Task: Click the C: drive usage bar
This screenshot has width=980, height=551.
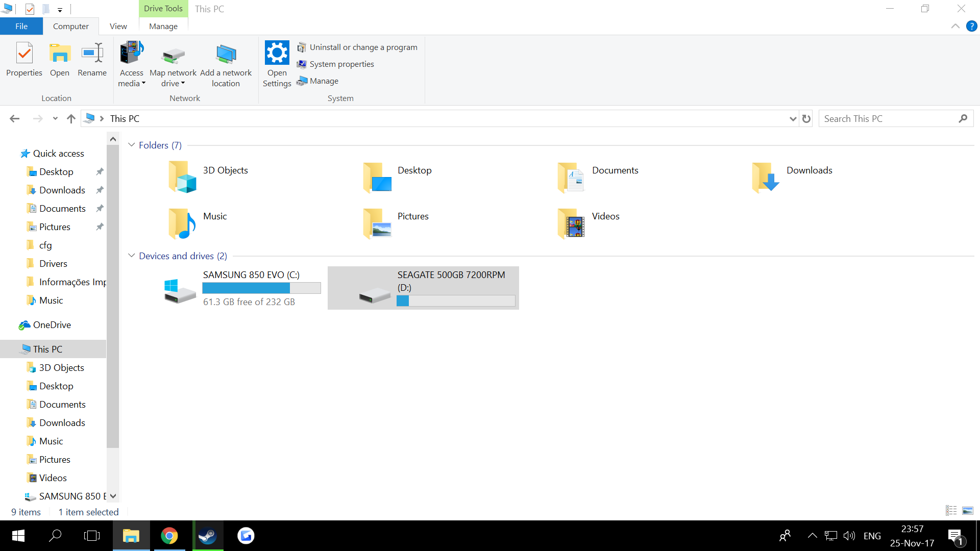Action: tap(261, 288)
